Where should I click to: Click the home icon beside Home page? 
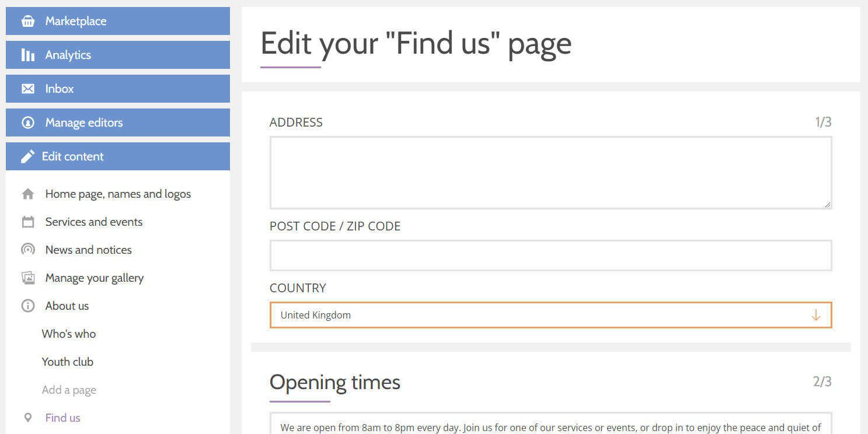point(27,194)
